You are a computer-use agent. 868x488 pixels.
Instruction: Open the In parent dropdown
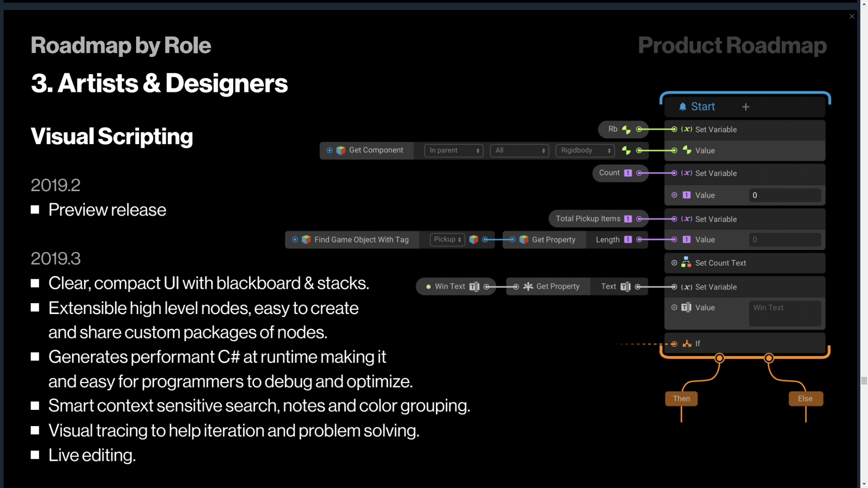click(x=453, y=150)
